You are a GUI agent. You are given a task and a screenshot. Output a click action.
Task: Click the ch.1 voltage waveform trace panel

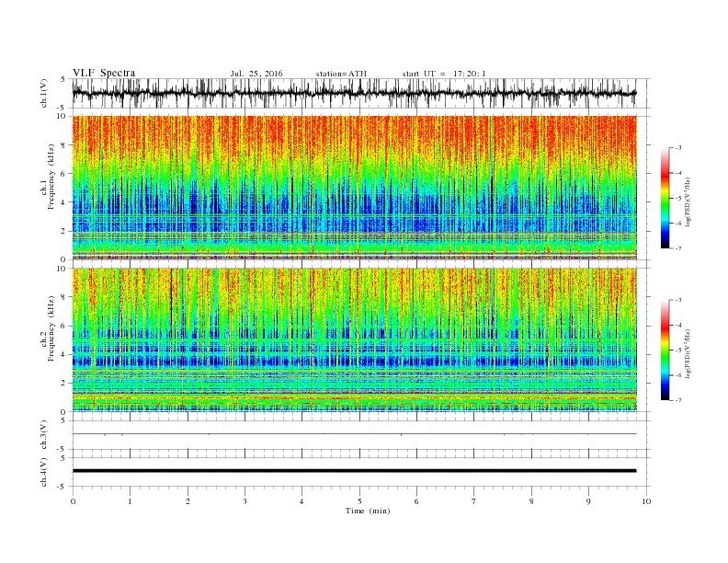360,93
